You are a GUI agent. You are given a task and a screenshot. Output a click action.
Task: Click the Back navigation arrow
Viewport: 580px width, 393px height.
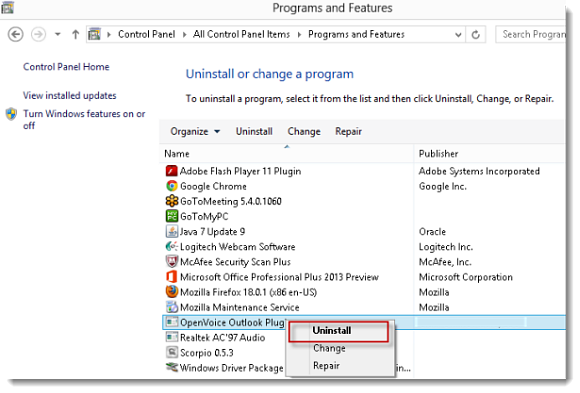pyautogui.click(x=16, y=35)
